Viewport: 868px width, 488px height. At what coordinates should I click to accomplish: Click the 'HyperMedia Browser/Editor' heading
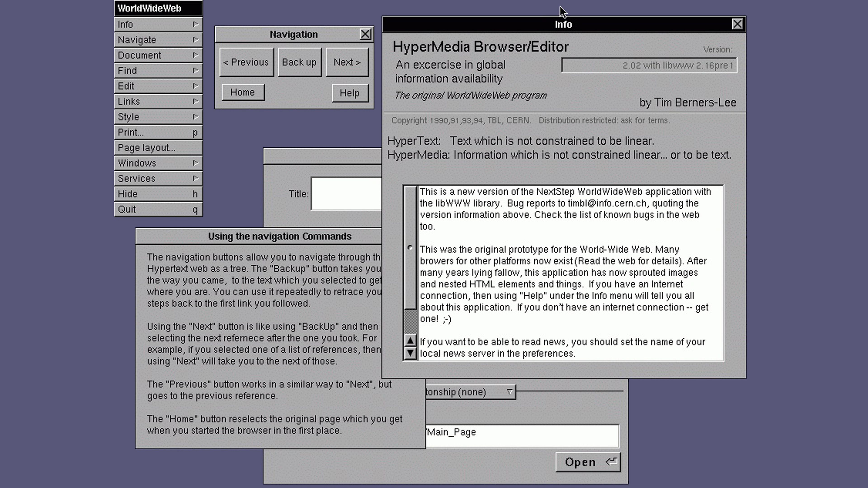(481, 47)
